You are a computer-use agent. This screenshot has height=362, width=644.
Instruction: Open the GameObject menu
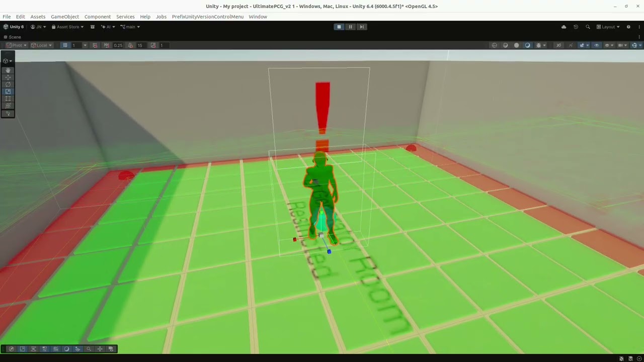coord(65,17)
